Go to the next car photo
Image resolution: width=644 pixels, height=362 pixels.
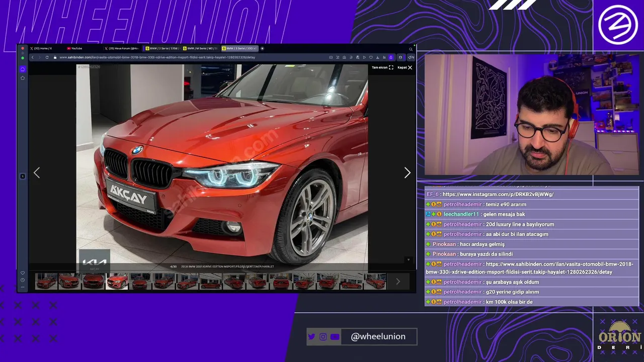pos(407,173)
